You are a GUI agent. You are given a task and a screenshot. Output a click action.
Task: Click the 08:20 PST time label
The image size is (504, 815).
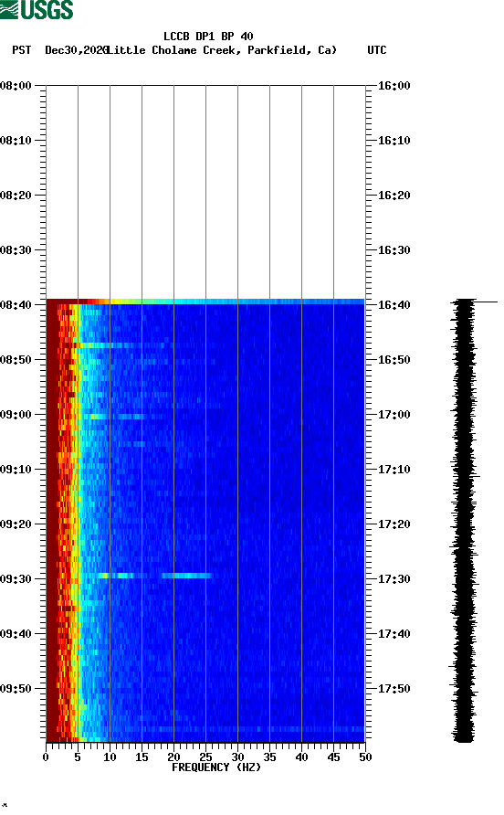16,195
